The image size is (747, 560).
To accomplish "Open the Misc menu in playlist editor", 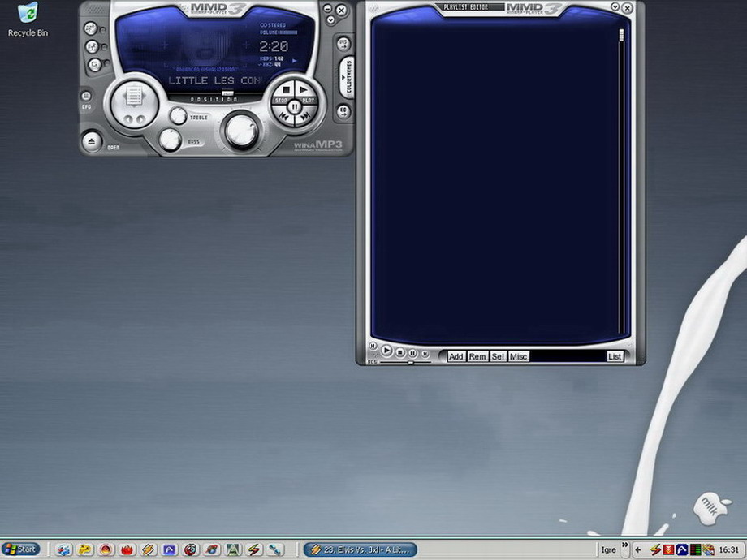I will click(518, 356).
